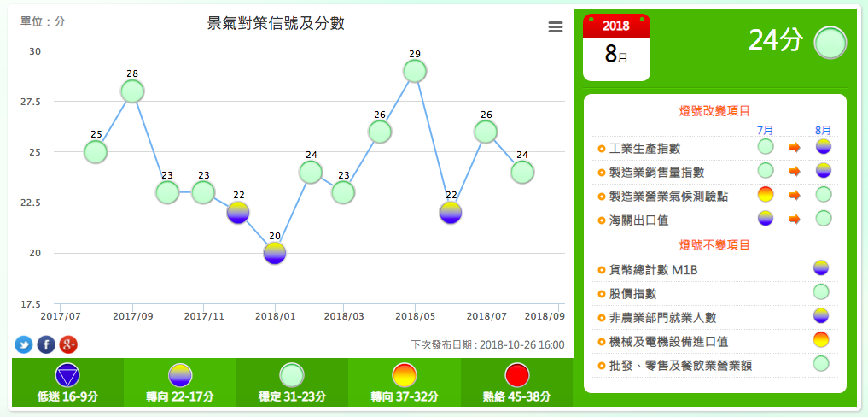The image size is (868, 417).
Task: Click the 7月 column header
Action: [765, 130]
